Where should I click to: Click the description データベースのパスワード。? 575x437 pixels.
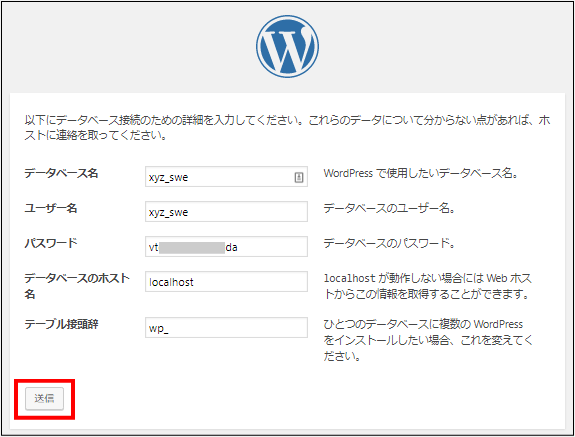click(x=389, y=243)
